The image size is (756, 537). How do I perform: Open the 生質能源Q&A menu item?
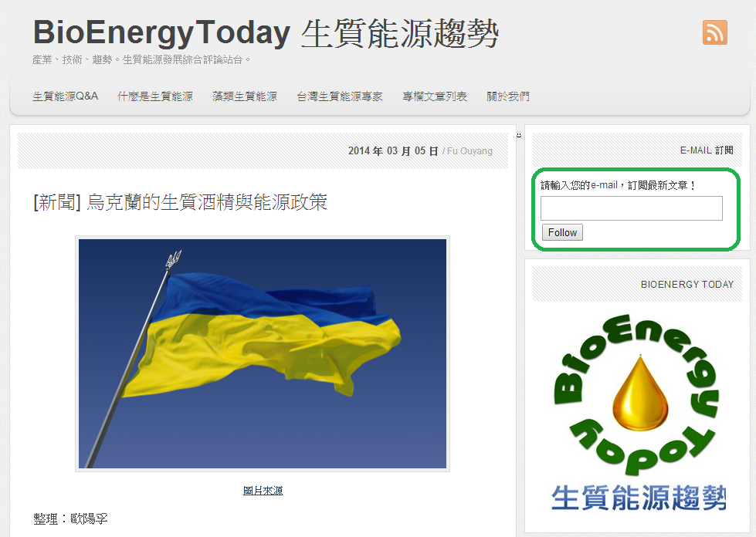(x=65, y=96)
